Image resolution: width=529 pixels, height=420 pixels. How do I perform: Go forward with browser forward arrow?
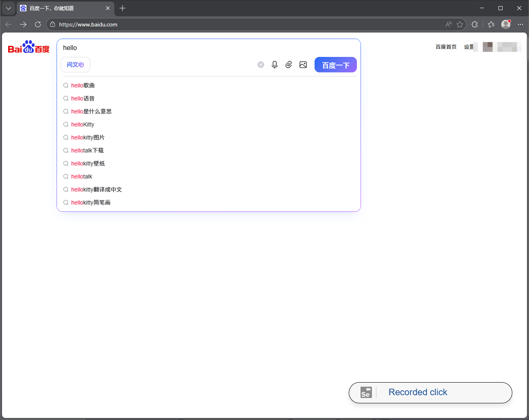point(23,24)
